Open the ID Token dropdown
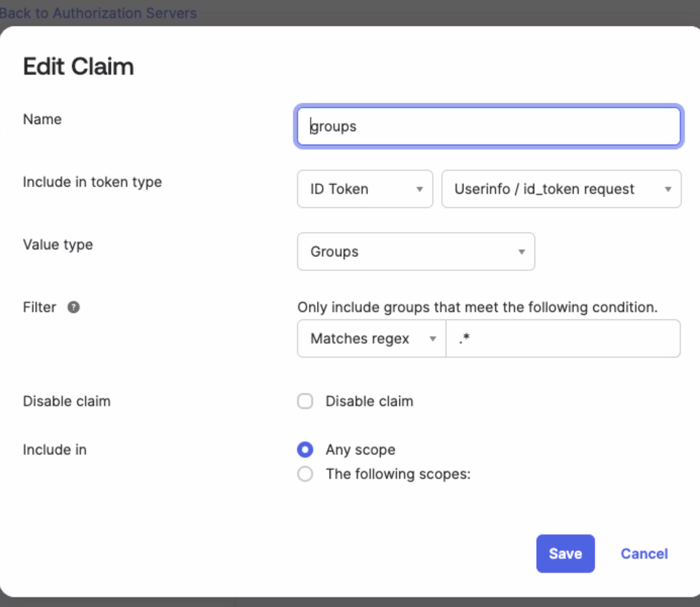Viewport: 700px width, 607px height. 365,189
